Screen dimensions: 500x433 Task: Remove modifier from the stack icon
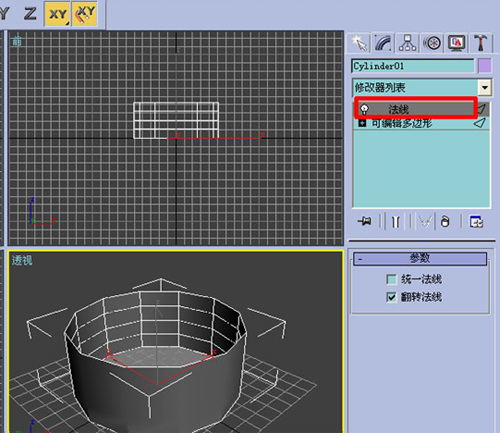click(445, 221)
